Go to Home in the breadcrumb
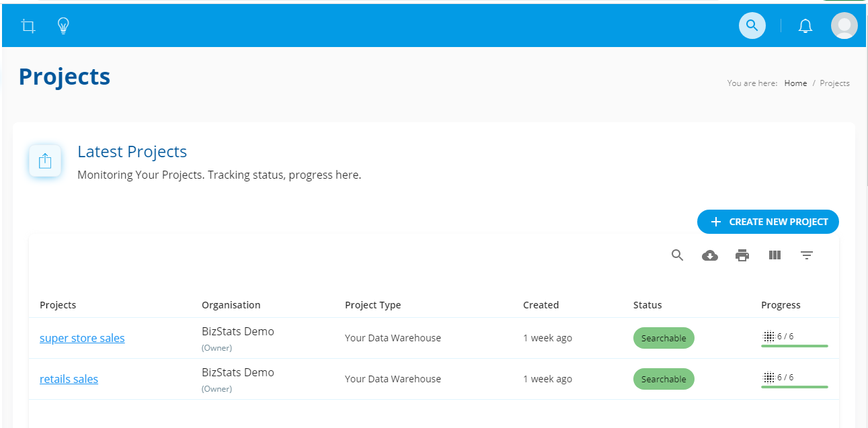 coord(795,83)
